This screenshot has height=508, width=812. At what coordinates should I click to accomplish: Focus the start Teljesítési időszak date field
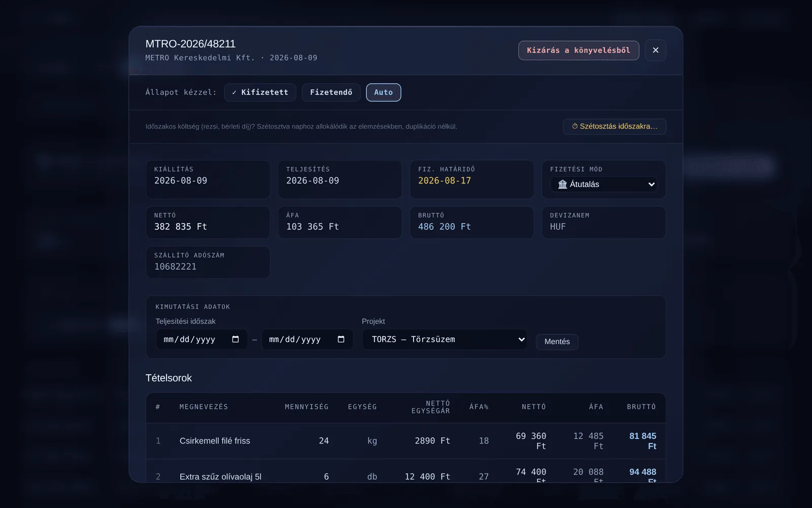click(201, 339)
